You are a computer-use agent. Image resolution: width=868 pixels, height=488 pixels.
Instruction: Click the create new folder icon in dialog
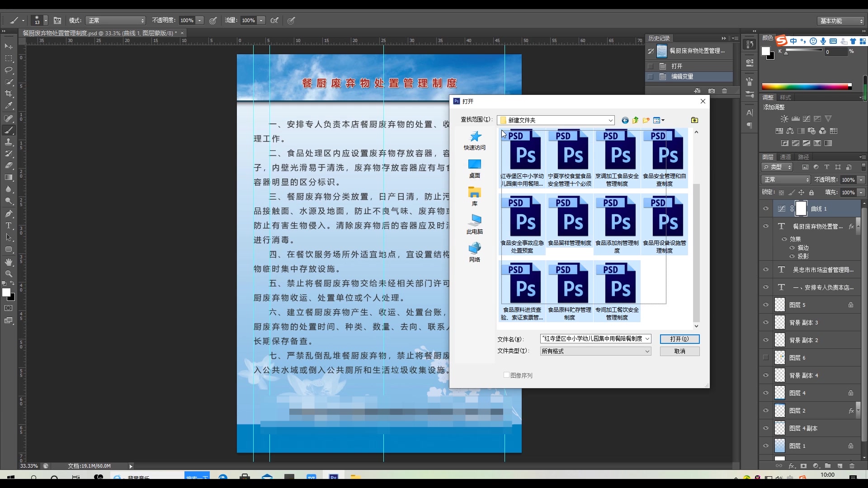[646, 120]
